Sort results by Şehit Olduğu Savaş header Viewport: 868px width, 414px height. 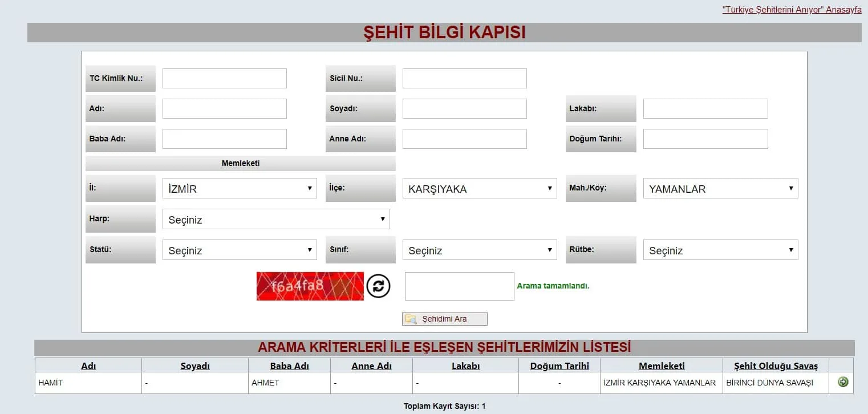776,366
